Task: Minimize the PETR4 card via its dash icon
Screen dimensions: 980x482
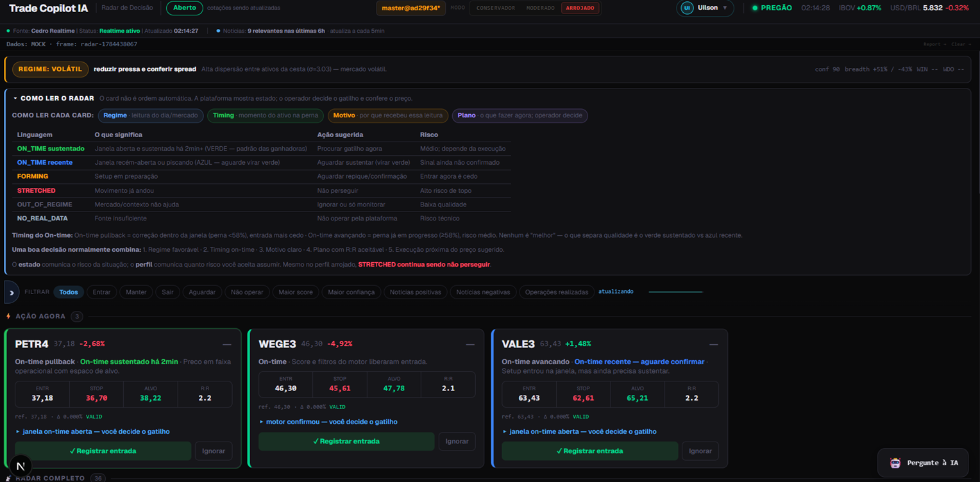Action: point(226,345)
